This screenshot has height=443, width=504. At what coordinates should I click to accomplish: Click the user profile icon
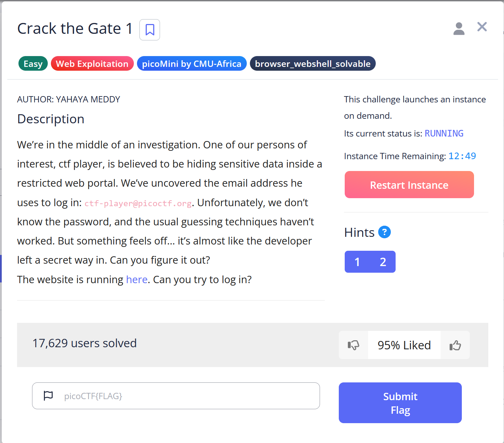click(x=459, y=29)
